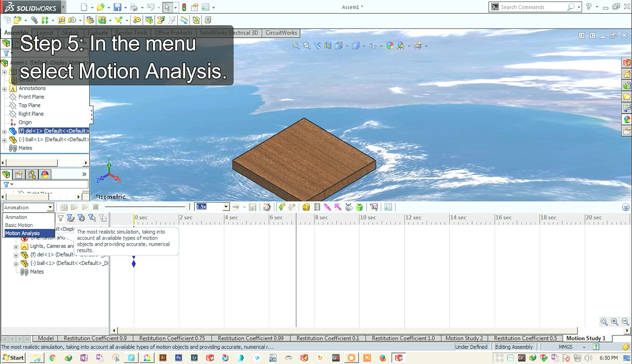Image resolution: width=632 pixels, height=364 pixels.
Task: Switch to the Motion Study 2 tab
Action: (x=464, y=338)
